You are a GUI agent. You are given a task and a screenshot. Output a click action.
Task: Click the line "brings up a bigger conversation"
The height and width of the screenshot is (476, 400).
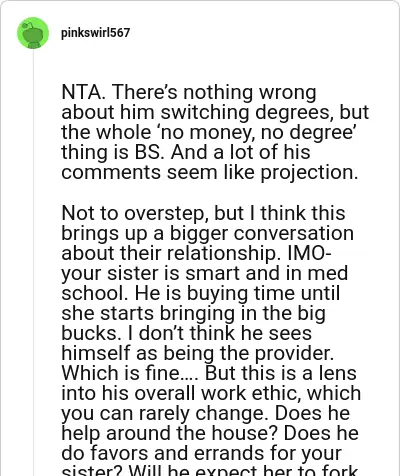207,233
